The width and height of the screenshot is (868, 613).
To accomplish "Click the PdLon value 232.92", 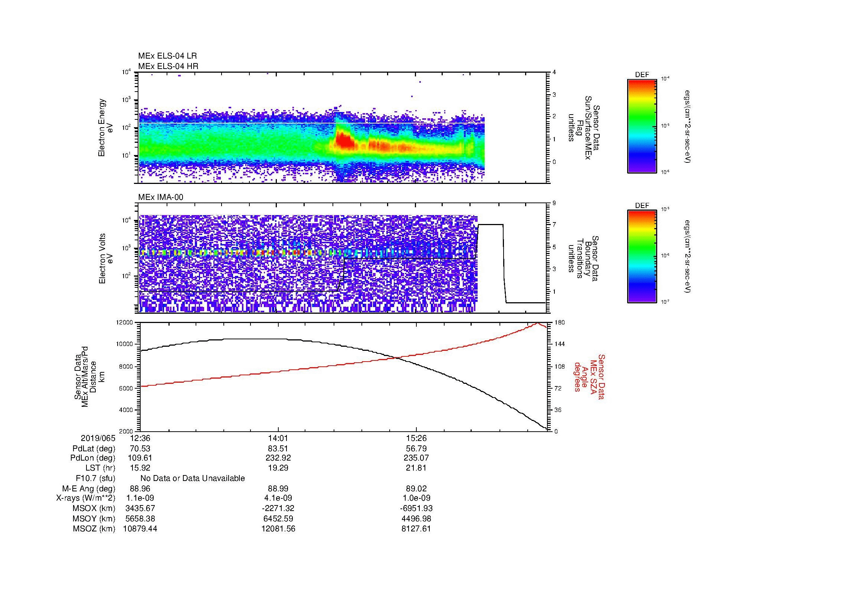I will click(278, 458).
